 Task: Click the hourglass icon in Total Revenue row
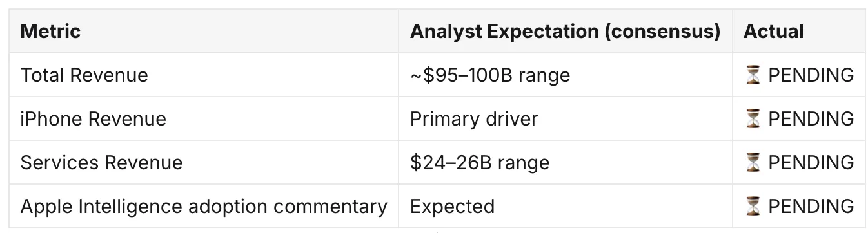(x=753, y=75)
